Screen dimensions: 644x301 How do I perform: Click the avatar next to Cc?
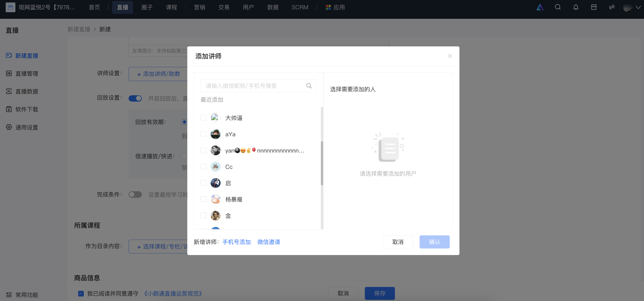pyautogui.click(x=215, y=167)
